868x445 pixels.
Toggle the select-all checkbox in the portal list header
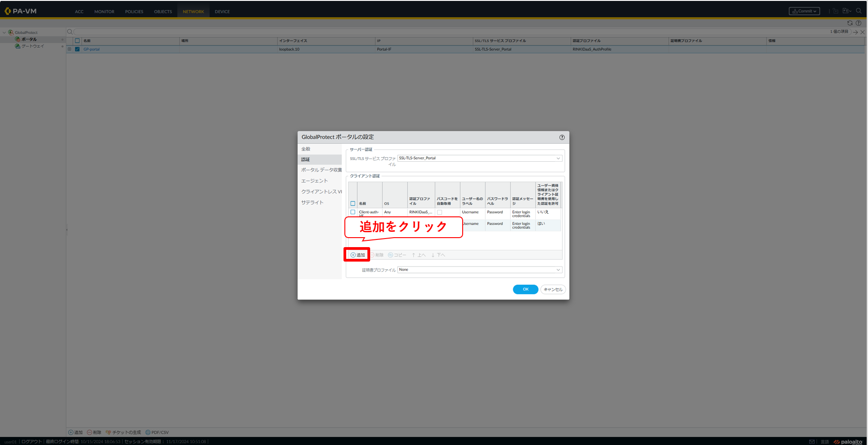point(77,41)
